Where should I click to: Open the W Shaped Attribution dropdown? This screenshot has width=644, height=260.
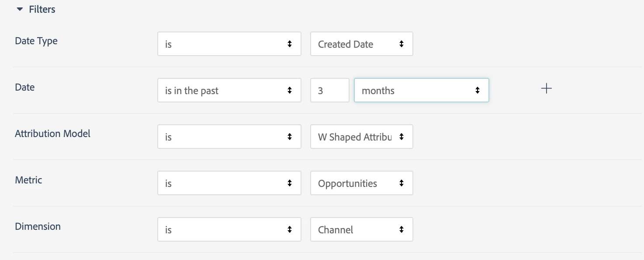pyautogui.click(x=361, y=137)
